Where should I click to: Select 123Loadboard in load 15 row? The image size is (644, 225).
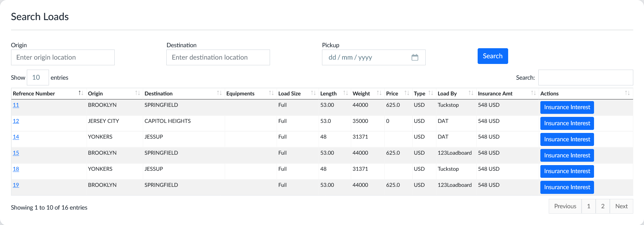(454, 153)
